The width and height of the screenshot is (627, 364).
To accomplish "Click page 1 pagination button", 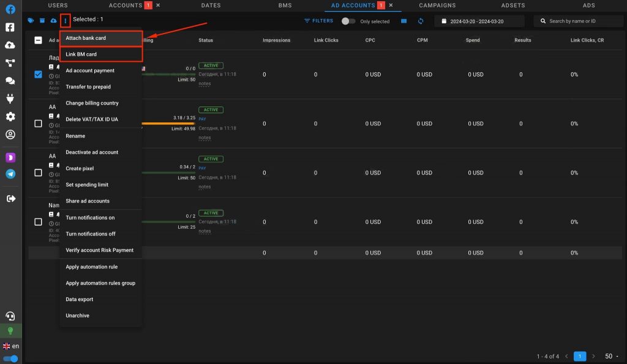I will pos(580,356).
